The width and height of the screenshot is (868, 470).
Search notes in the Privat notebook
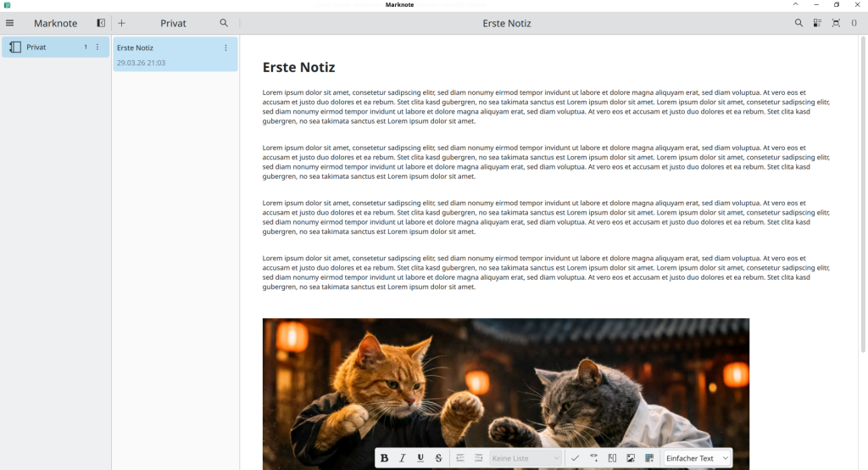pos(224,23)
